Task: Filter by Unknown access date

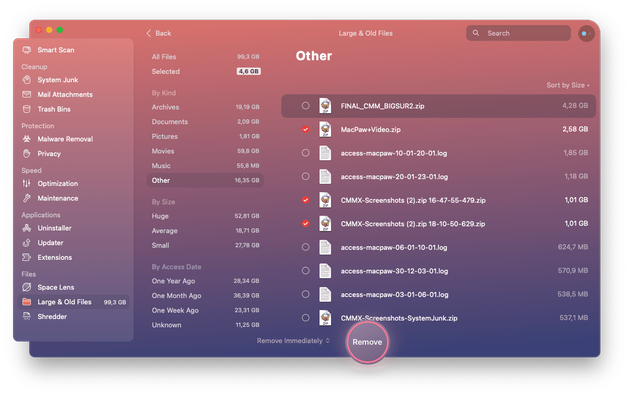Action: [x=205, y=325]
